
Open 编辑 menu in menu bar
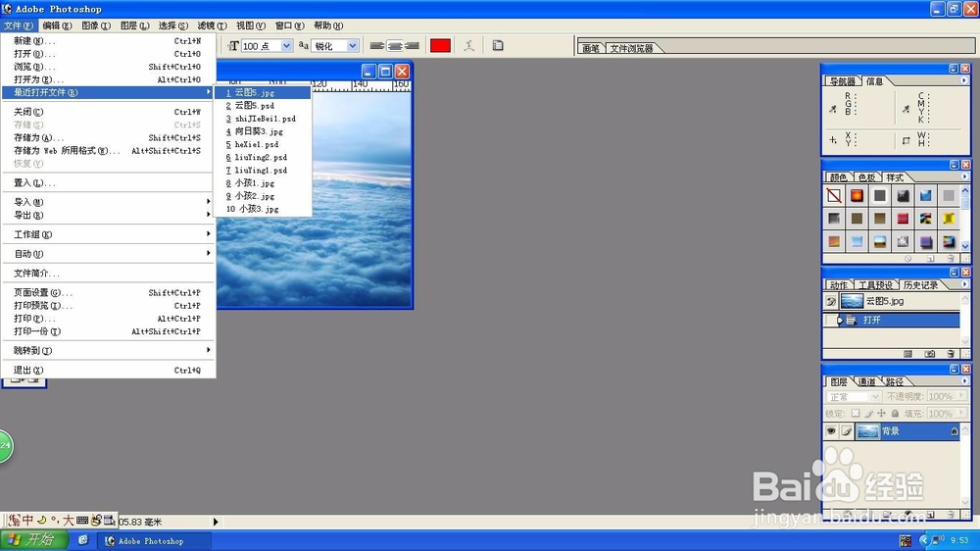click(57, 25)
